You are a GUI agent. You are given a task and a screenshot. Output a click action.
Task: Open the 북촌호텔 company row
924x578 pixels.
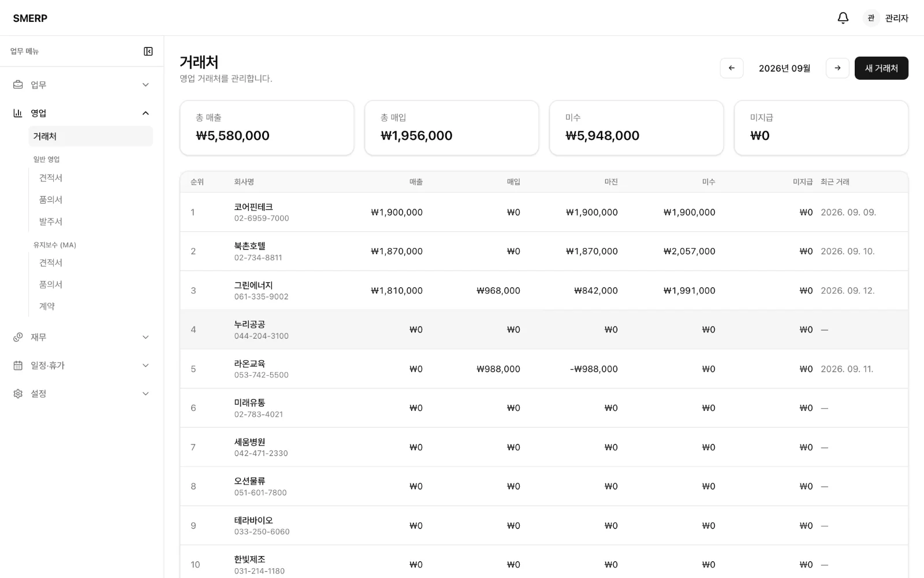(x=544, y=251)
